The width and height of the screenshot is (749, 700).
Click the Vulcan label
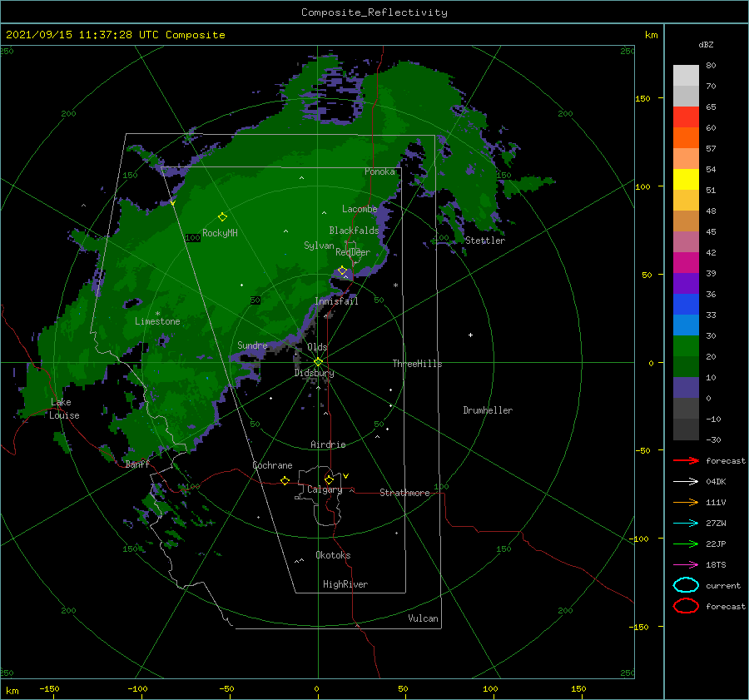tap(423, 618)
